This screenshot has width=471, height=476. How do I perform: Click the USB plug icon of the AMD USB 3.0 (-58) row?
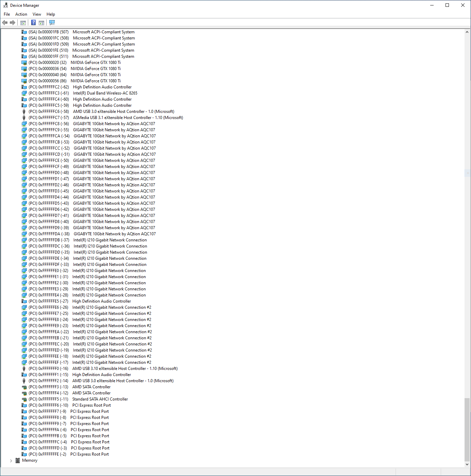click(x=24, y=112)
